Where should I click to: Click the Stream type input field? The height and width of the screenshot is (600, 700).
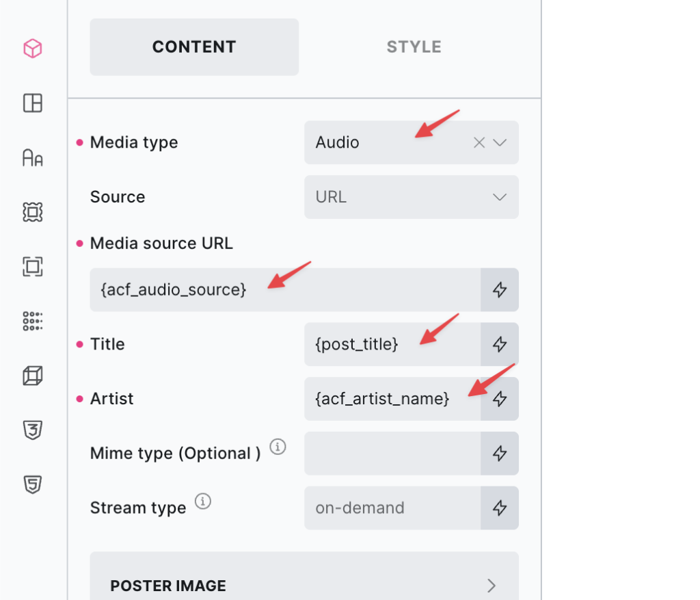point(392,508)
